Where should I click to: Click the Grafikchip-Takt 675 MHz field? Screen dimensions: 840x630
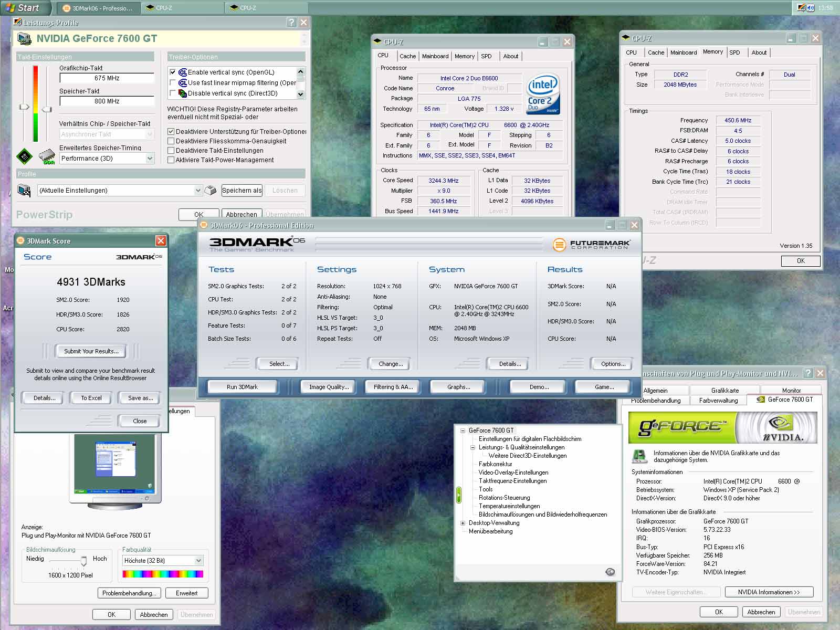(107, 78)
